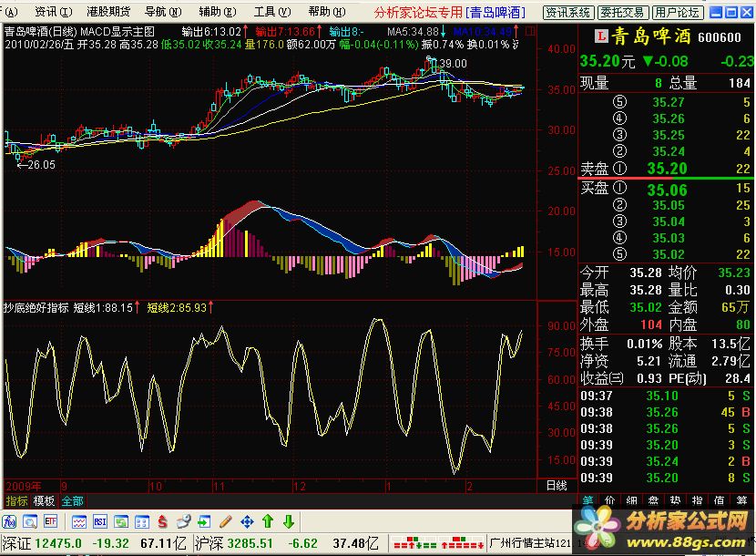
Task: Open the ETF toolbar icon
Action: [x=51, y=521]
